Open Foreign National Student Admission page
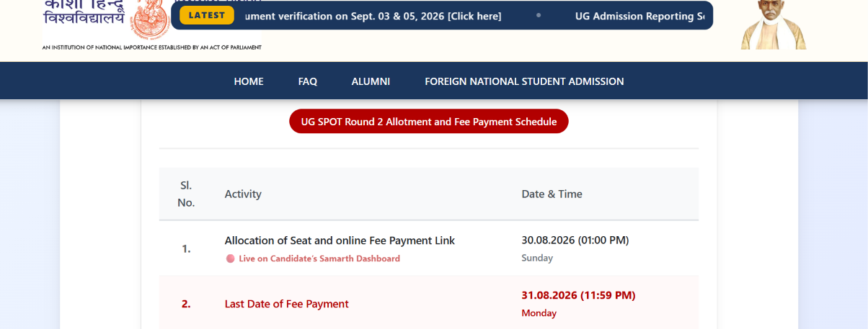This screenshot has height=329, width=868. [524, 81]
